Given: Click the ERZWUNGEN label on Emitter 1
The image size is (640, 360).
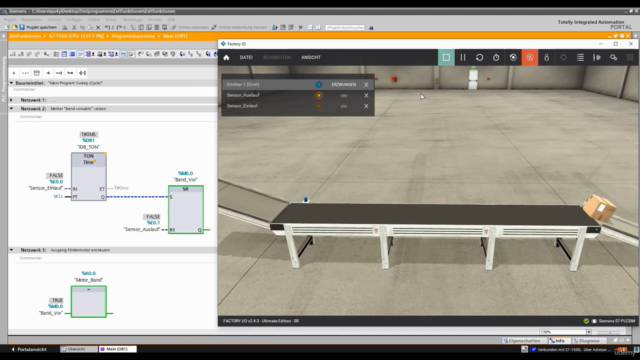Looking at the screenshot, I should click(x=344, y=84).
